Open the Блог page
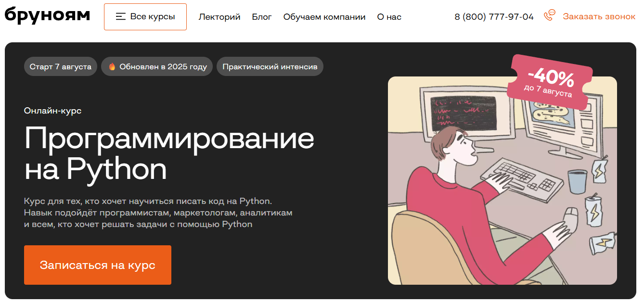Image resolution: width=644 pixels, height=303 pixels. 262,17
